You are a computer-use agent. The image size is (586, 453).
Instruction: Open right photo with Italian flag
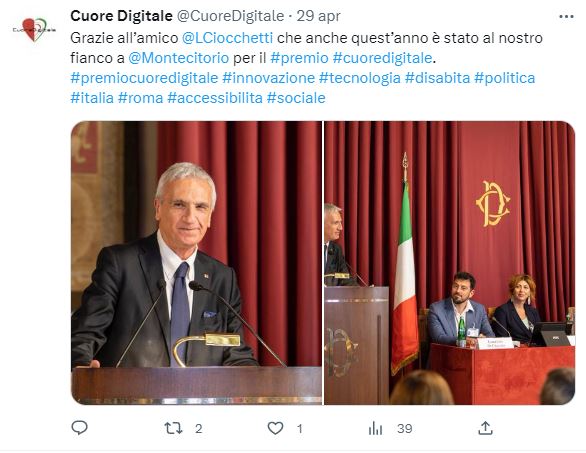click(450, 263)
